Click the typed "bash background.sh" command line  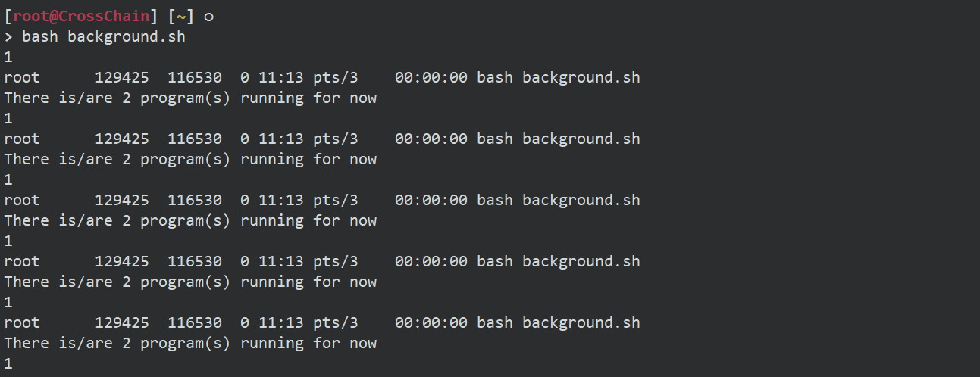pyautogui.click(x=104, y=36)
